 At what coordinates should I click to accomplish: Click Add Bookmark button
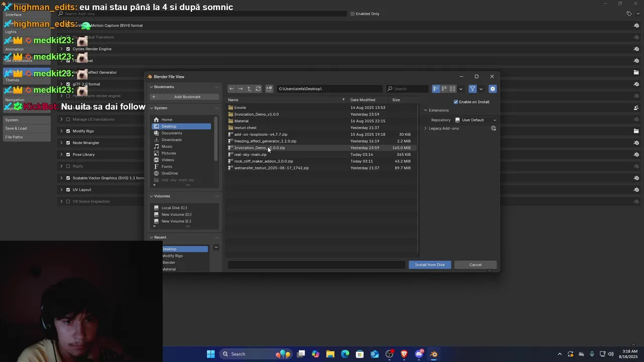(184, 97)
